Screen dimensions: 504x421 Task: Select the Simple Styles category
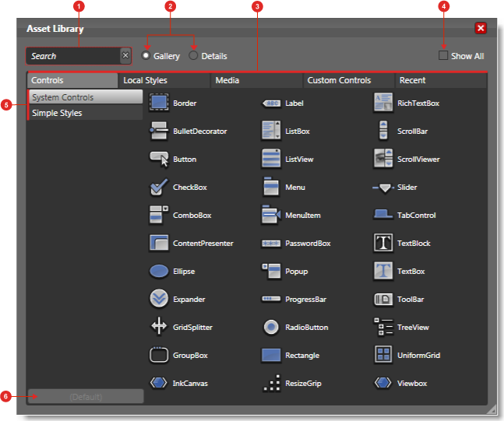tap(86, 113)
